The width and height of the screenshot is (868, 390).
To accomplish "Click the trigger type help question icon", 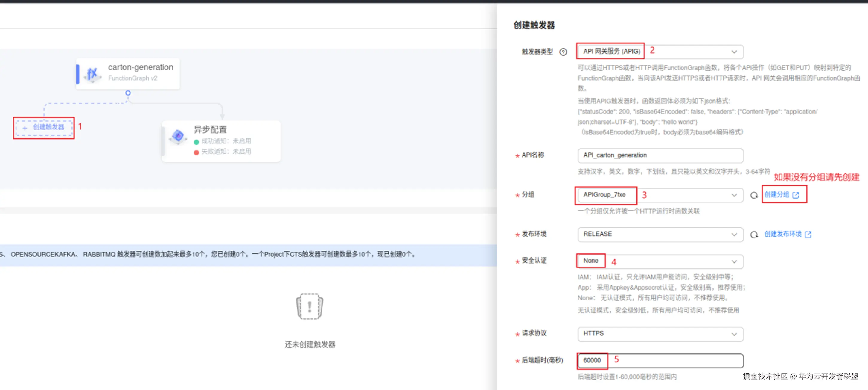I will [x=563, y=52].
